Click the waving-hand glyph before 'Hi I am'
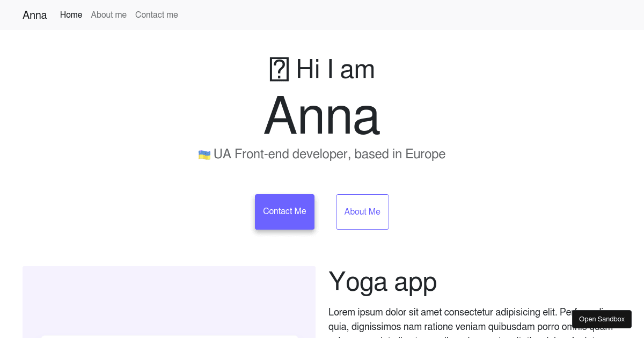The width and height of the screenshot is (644, 338). click(x=278, y=69)
